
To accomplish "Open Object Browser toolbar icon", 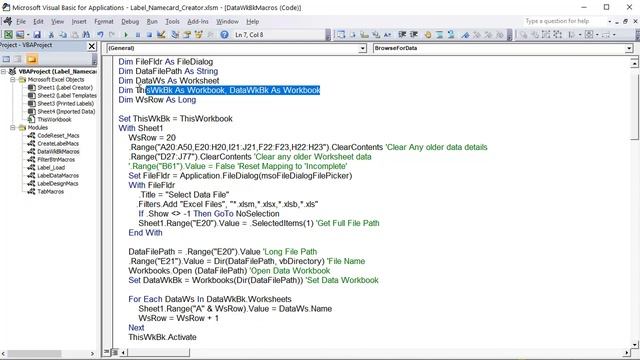I will [199, 35].
